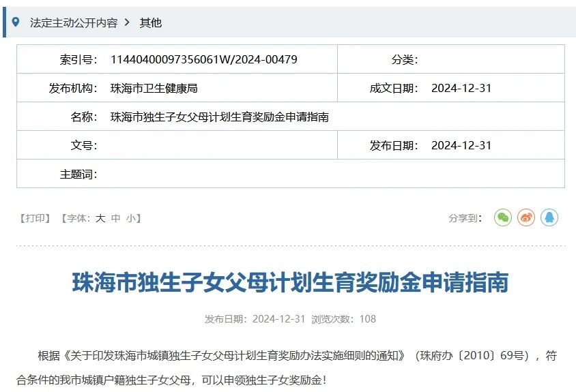The image size is (576, 392).
Task: Click 文号 label
Action: (x=84, y=145)
